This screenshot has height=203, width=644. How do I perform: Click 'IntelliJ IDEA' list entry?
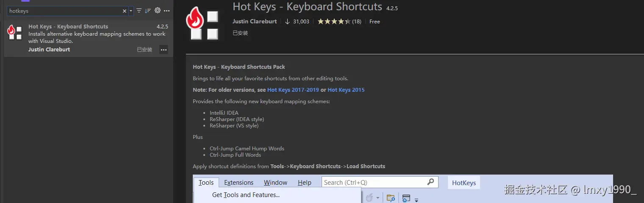click(224, 113)
